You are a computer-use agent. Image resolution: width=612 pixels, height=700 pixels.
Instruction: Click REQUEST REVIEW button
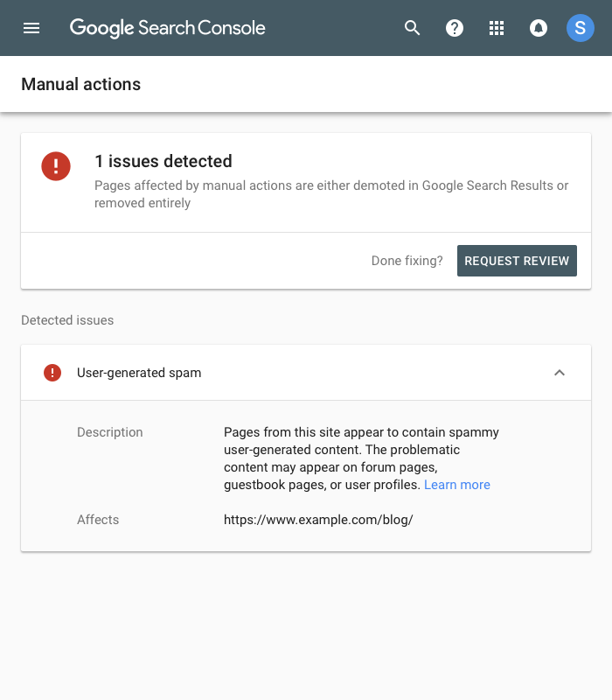[517, 261]
